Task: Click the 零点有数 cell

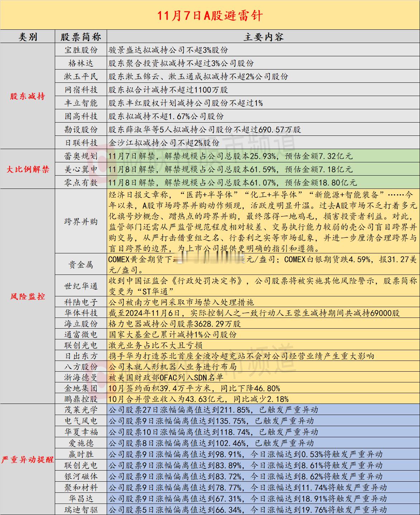Action: (x=81, y=182)
